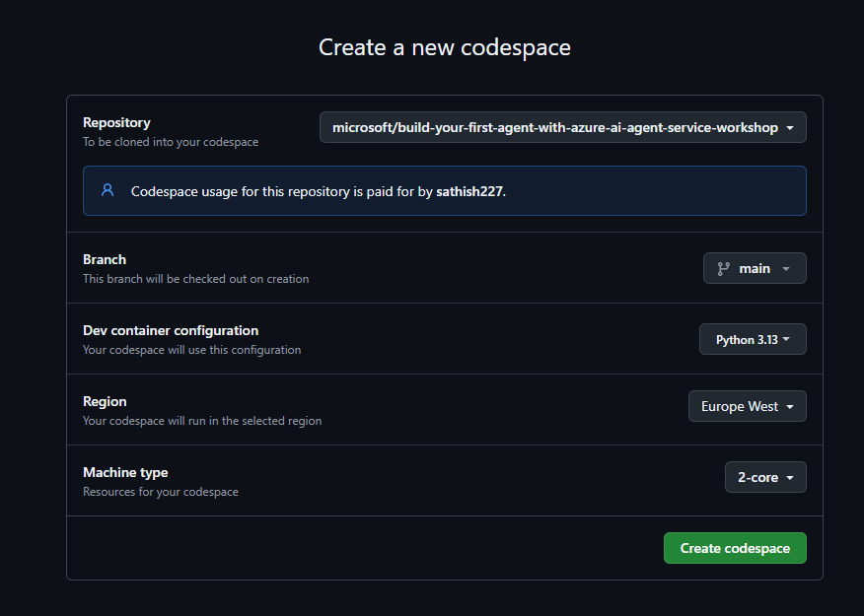
Task: Click the caret arrow next to Europe West
Action: coord(790,407)
